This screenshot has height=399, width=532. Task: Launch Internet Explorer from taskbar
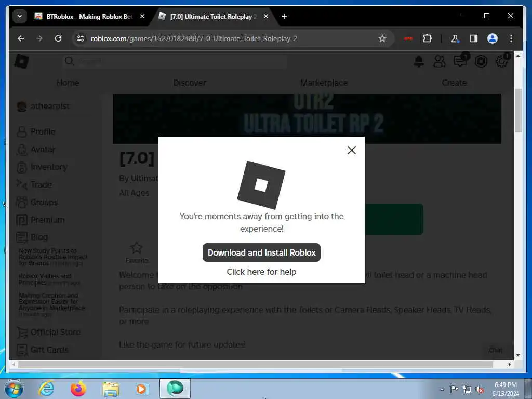[x=47, y=389]
